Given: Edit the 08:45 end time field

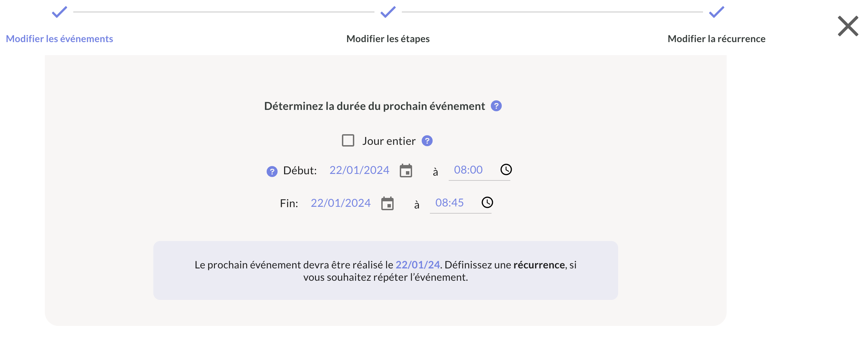Looking at the screenshot, I should pos(449,203).
